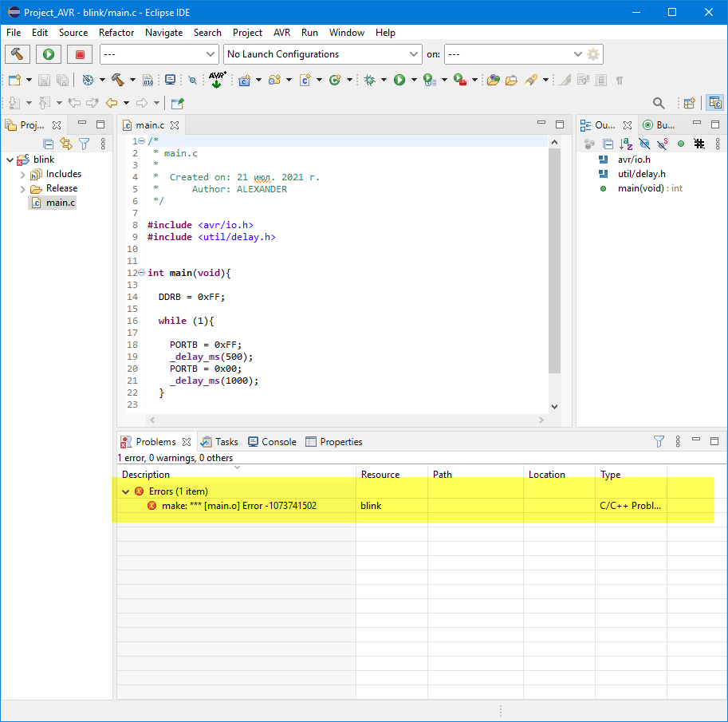728x722 pixels.
Task: Click the Debug bug icon
Action: (369, 80)
